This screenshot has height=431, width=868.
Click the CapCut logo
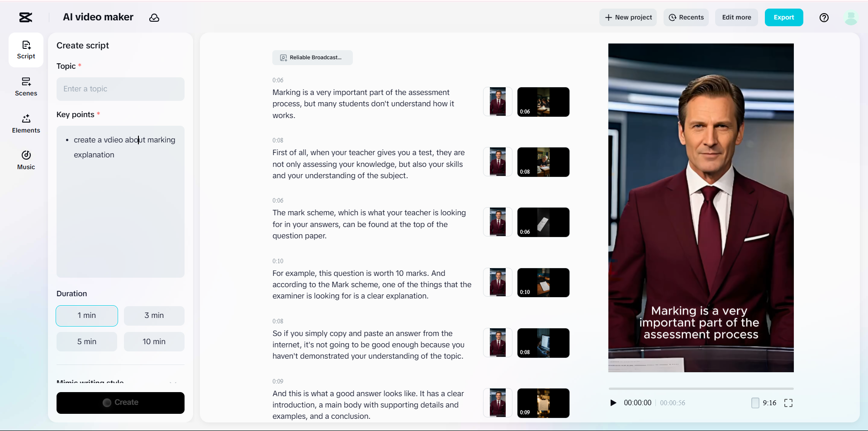tap(25, 17)
